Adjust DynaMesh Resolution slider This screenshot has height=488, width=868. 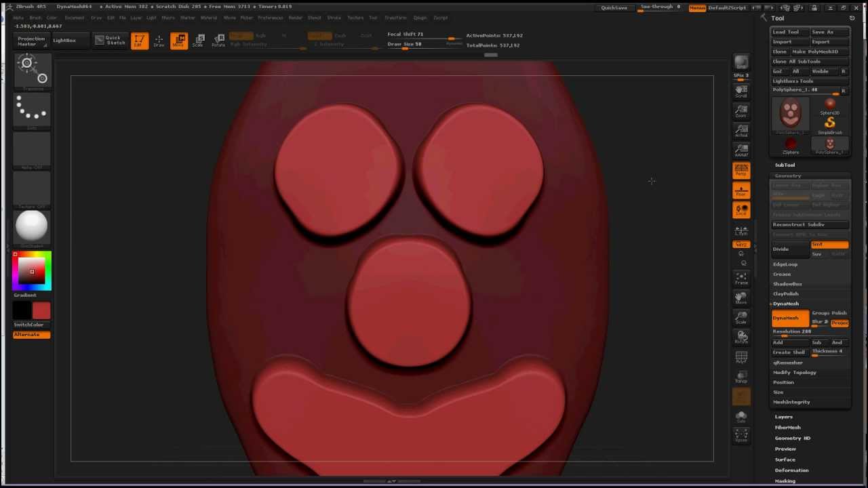tap(810, 332)
